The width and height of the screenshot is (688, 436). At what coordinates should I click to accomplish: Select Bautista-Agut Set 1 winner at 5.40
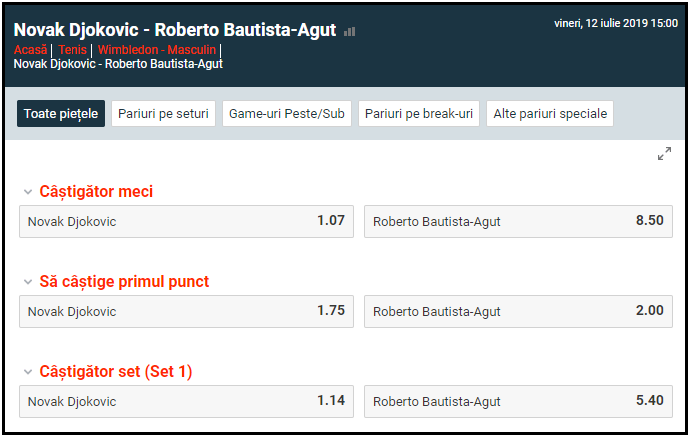(x=518, y=401)
